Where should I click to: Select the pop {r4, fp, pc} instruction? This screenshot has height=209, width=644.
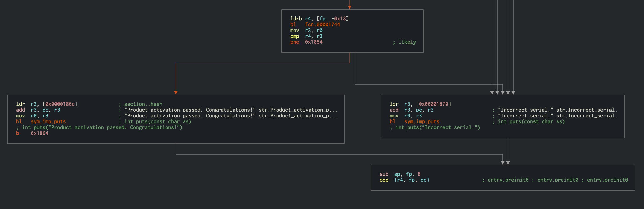tap(404, 180)
